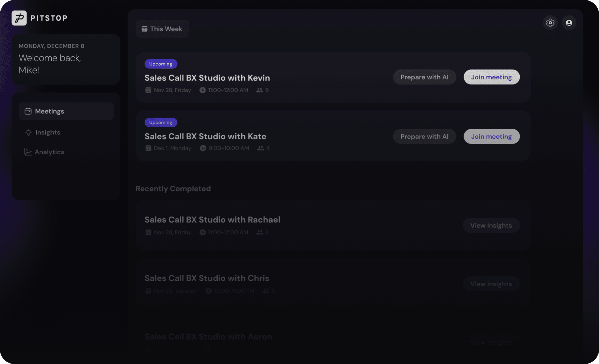Click the attendees icon on Kate meeting
The height and width of the screenshot is (364, 599).
[260, 148]
